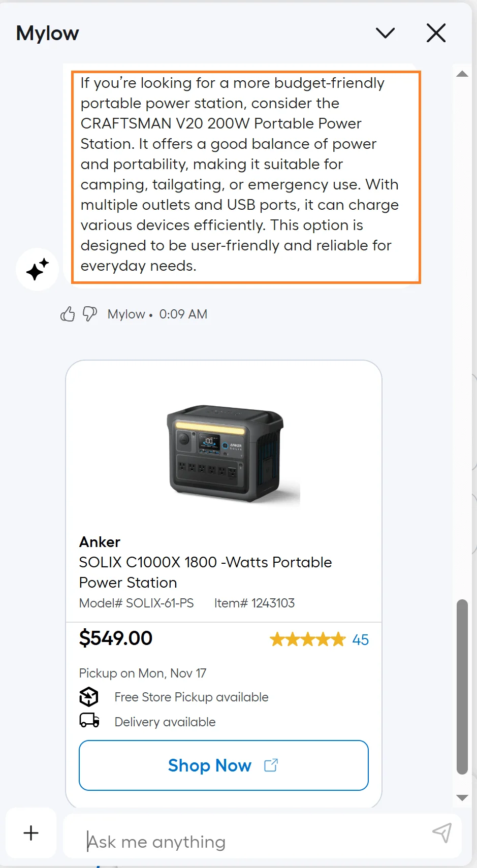Give the response a thumbs up
477x868 pixels.
click(x=68, y=314)
